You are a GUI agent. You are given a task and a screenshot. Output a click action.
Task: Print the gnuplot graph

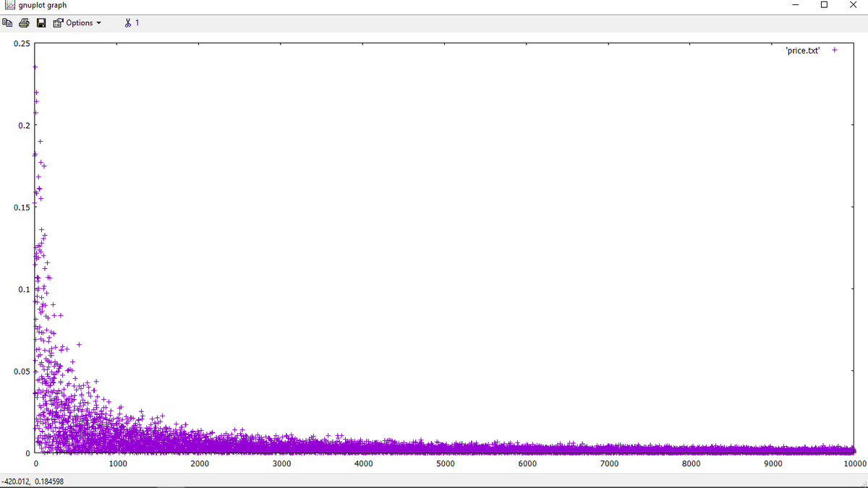[x=25, y=23]
